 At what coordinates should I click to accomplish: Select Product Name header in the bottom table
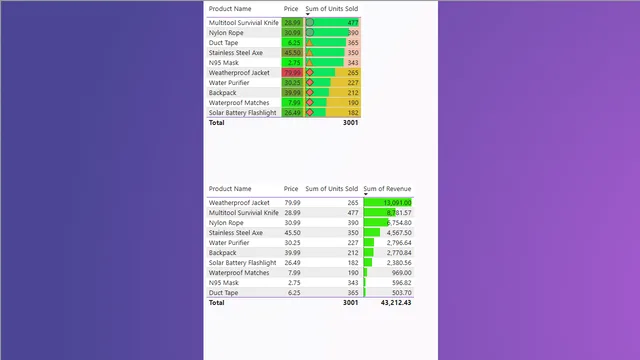tap(230, 189)
